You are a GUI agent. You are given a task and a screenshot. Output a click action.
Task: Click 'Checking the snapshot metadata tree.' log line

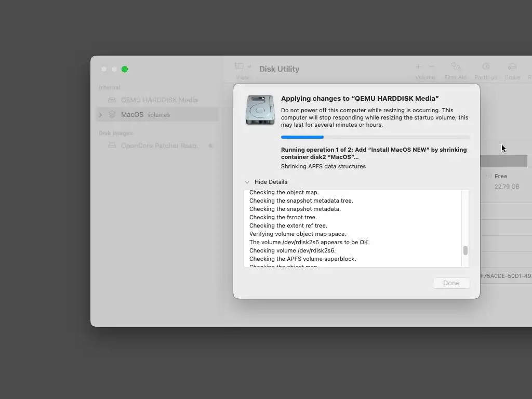click(301, 201)
